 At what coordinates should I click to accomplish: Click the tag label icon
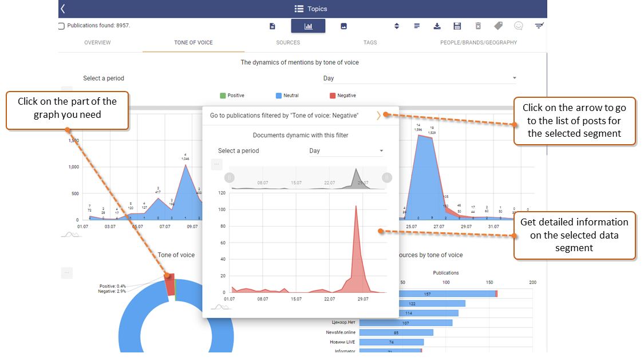[498, 26]
